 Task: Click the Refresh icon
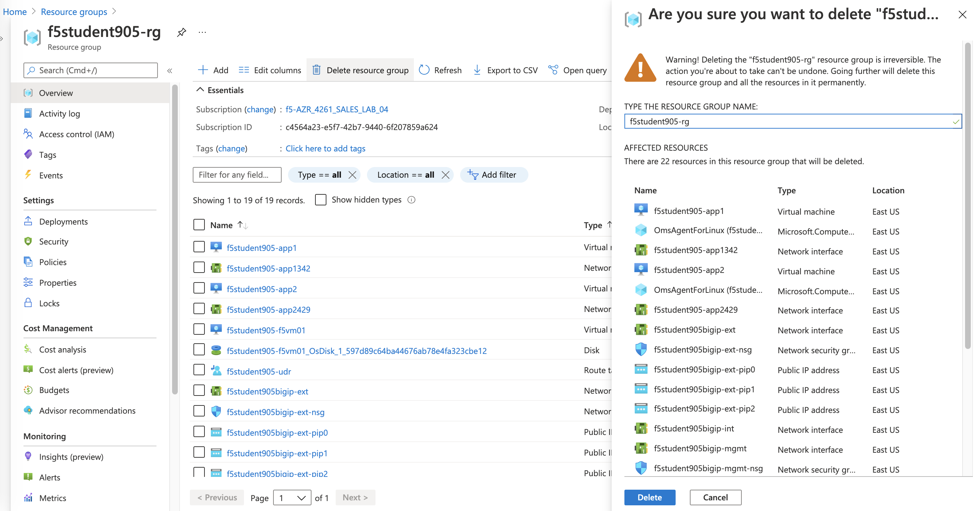(x=424, y=70)
